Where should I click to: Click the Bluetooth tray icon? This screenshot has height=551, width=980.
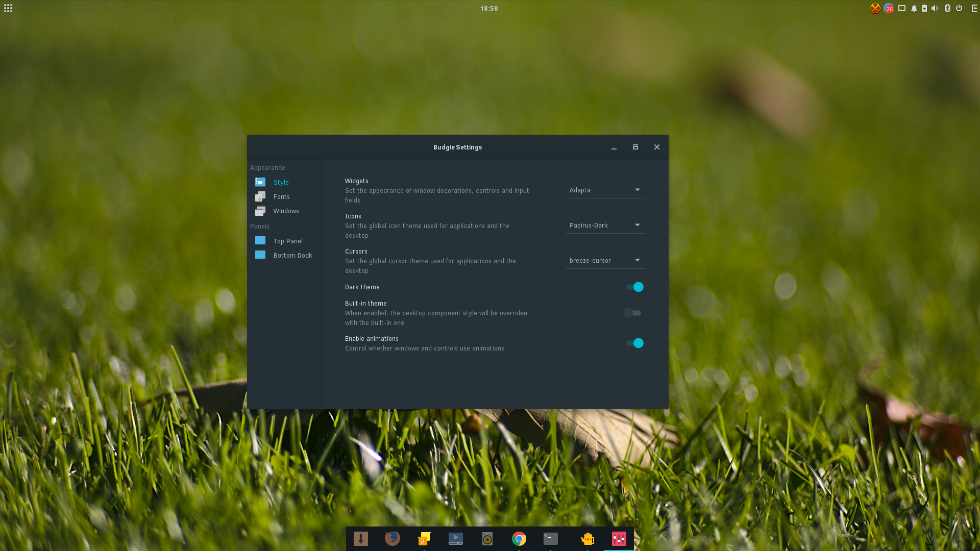pos(948,8)
